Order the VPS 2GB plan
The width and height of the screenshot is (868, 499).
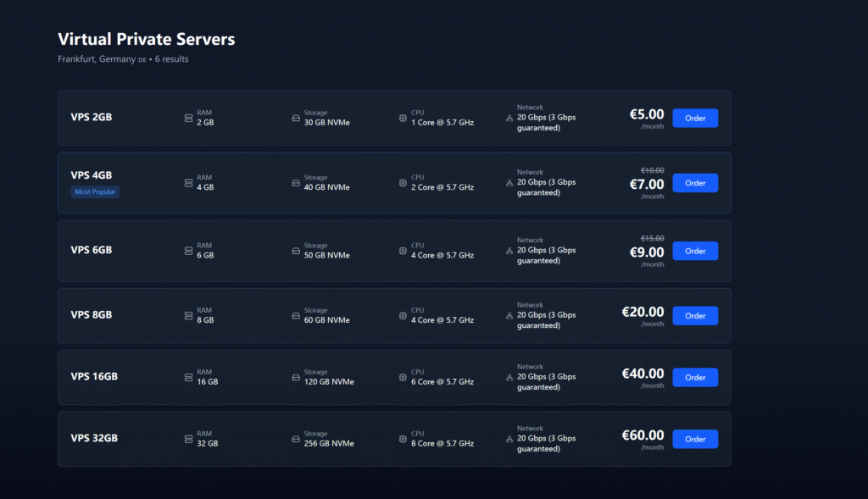point(694,118)
